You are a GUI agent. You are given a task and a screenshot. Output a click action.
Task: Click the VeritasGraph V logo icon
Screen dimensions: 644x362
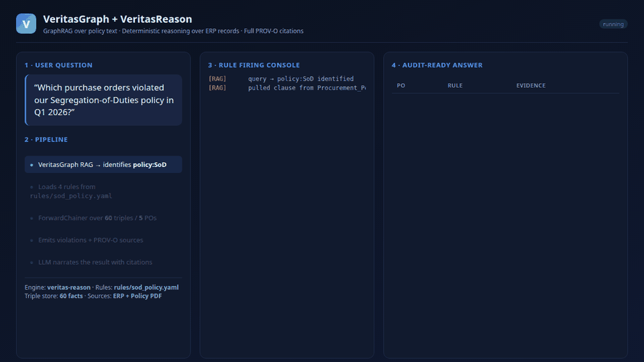click(26, 23)
